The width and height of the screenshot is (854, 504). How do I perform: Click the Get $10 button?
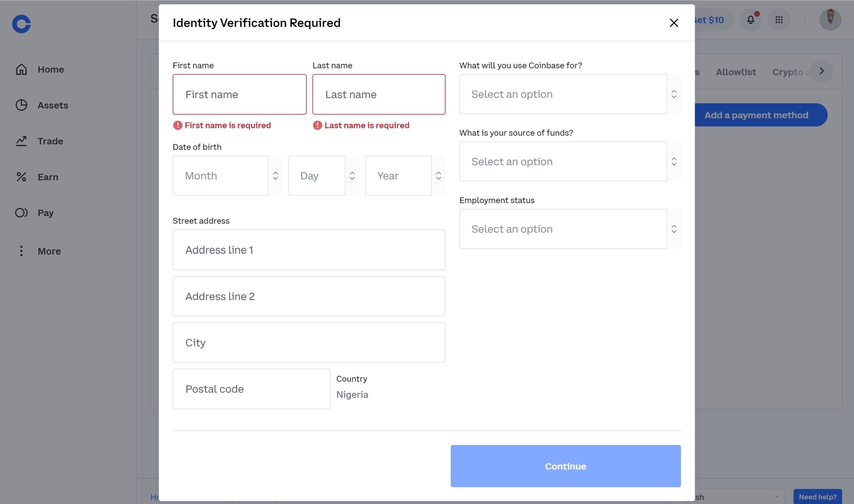[x=713, y=20]
